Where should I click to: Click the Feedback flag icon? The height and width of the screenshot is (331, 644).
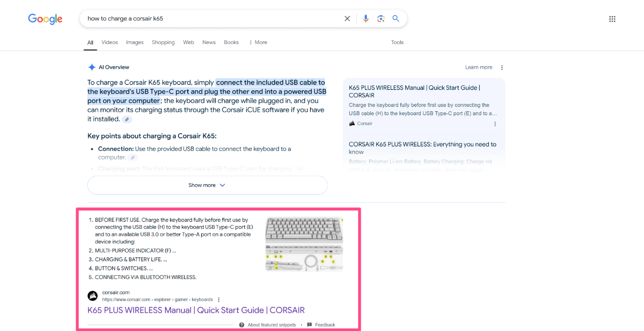[x=310, y=325]
